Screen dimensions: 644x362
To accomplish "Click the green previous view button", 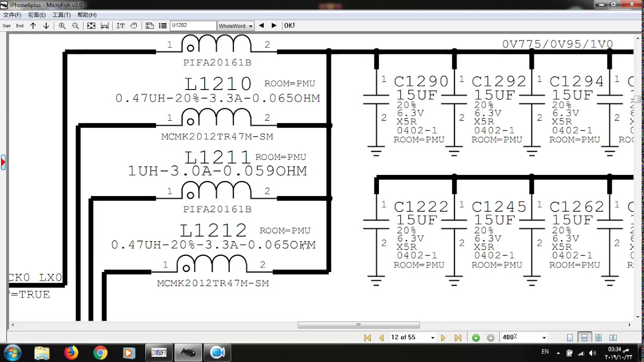I will click(476, 338).
